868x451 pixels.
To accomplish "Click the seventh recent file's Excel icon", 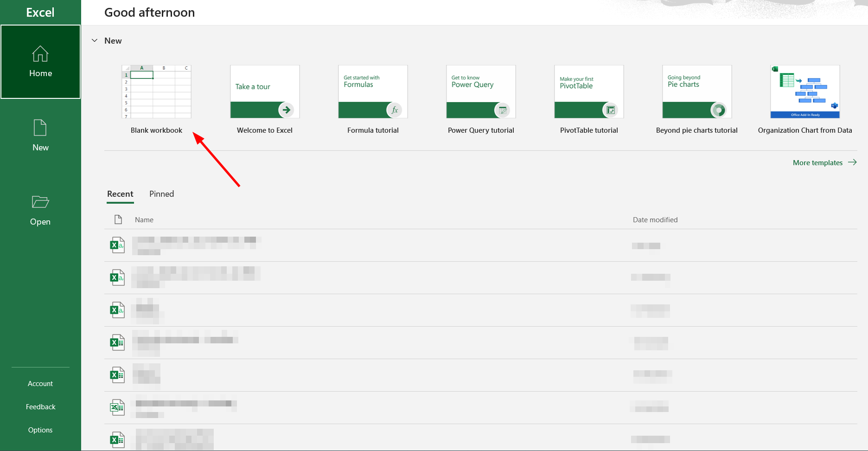I will (x=117, y=440).
